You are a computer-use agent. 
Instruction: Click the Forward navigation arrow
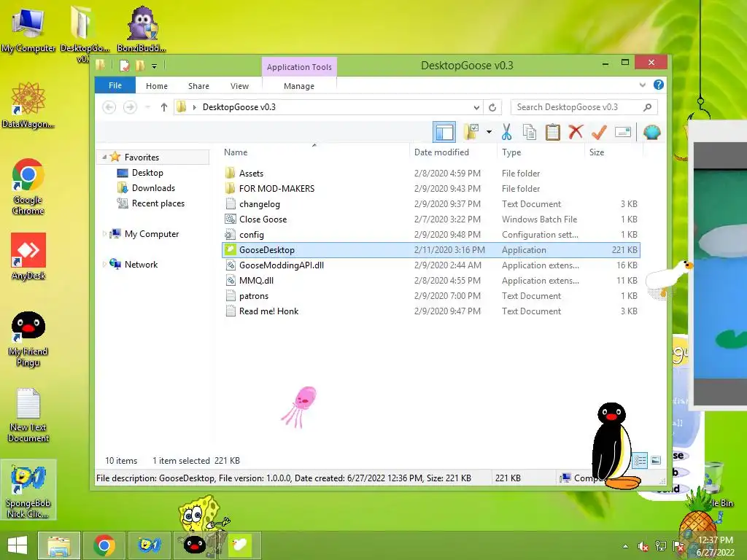130,107
